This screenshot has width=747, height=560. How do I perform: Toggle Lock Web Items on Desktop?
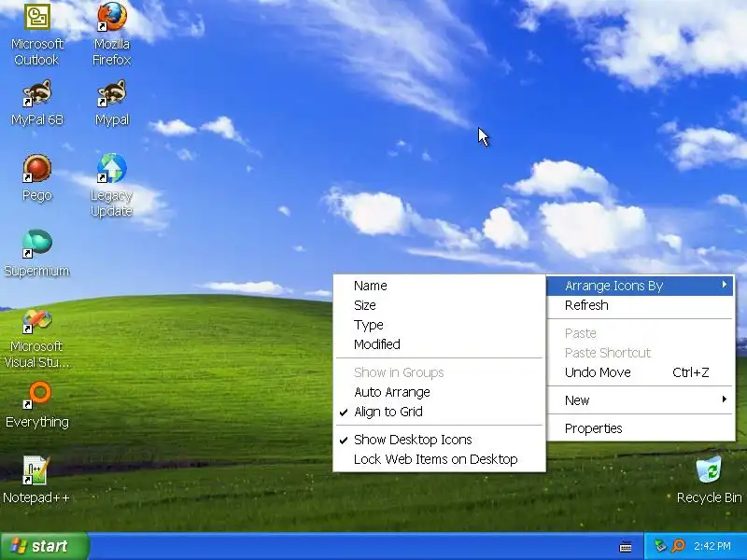[439, 459]
